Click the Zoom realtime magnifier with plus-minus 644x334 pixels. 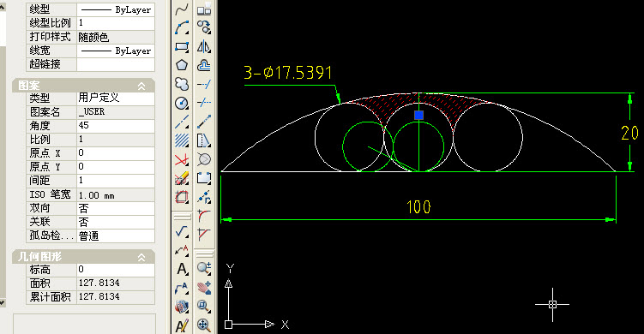(204, 268)
